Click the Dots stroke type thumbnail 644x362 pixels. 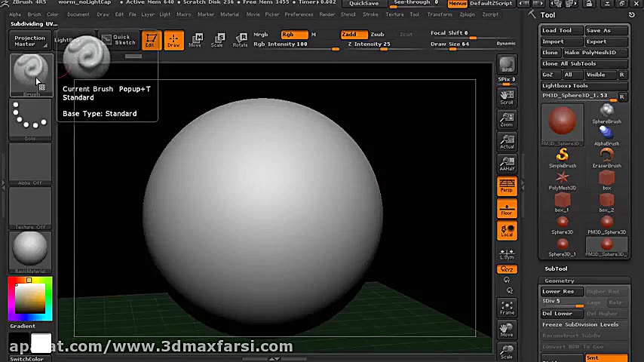[30, 120]
